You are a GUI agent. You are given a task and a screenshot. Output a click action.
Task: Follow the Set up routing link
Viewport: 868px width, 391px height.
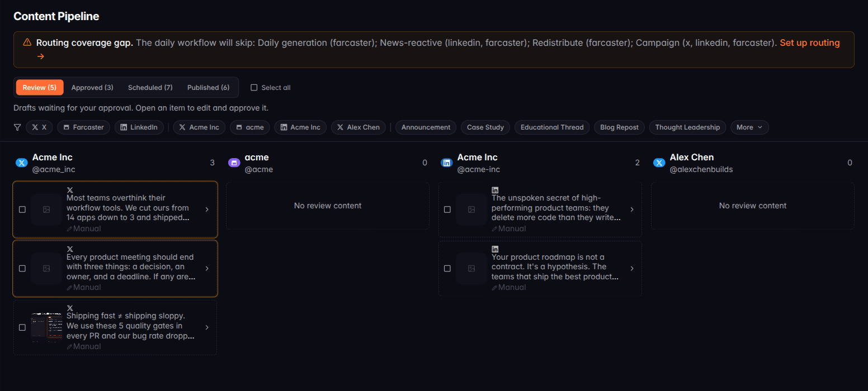tap(810, 43)
